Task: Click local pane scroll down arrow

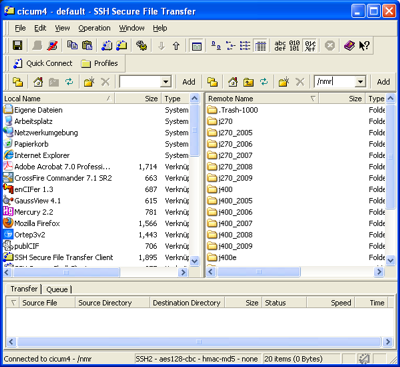Action: 195,261
